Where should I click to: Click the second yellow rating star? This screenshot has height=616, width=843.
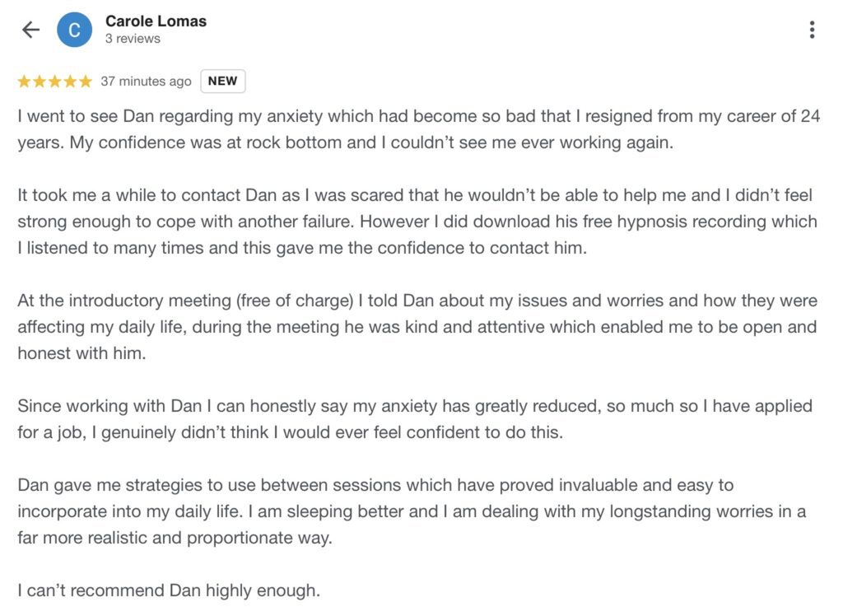40,82
